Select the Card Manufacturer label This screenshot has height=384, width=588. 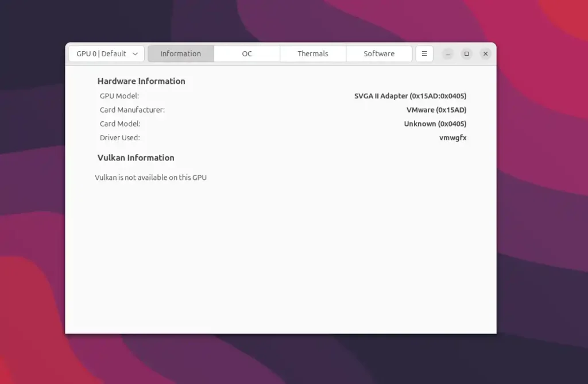(x=132, y=110)
